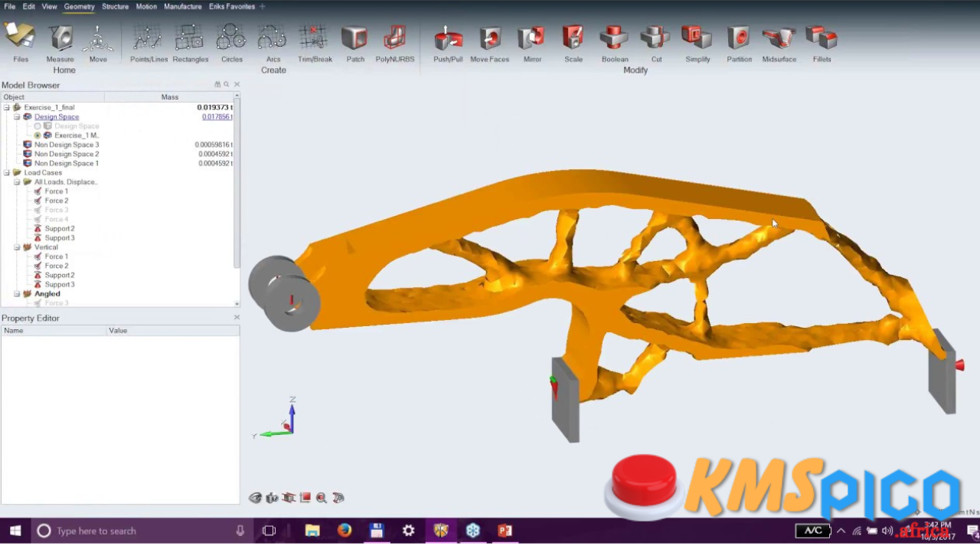Choose the Points/Lines sketch tool
The width and height of the screenshot is (980, 559).
coord(149,43)
